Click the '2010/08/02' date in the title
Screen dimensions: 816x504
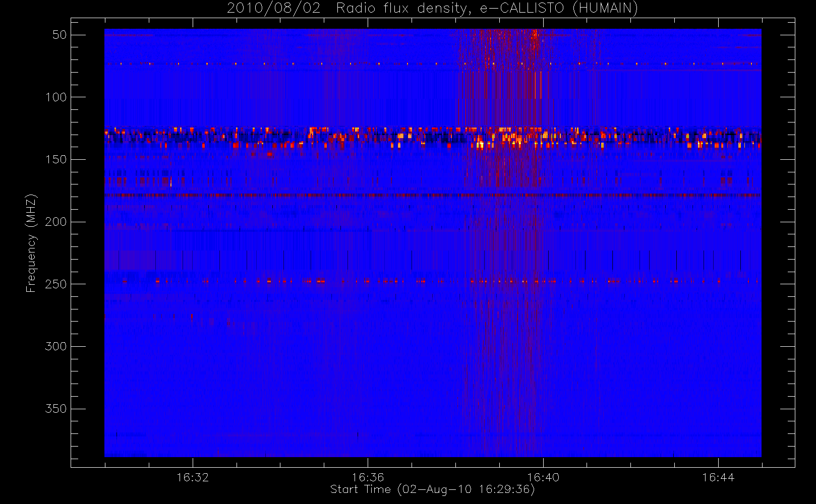274,8
